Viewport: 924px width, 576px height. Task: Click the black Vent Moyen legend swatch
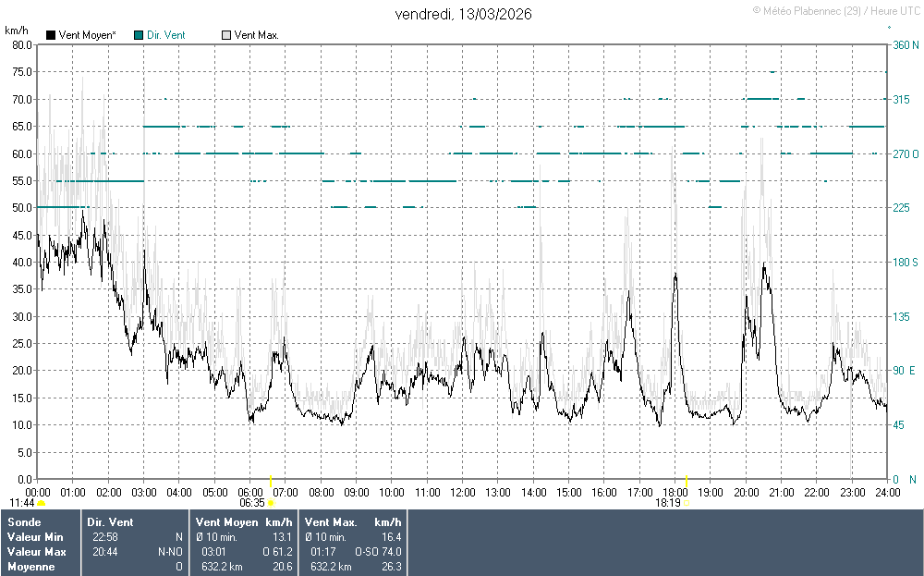[51, 35]
